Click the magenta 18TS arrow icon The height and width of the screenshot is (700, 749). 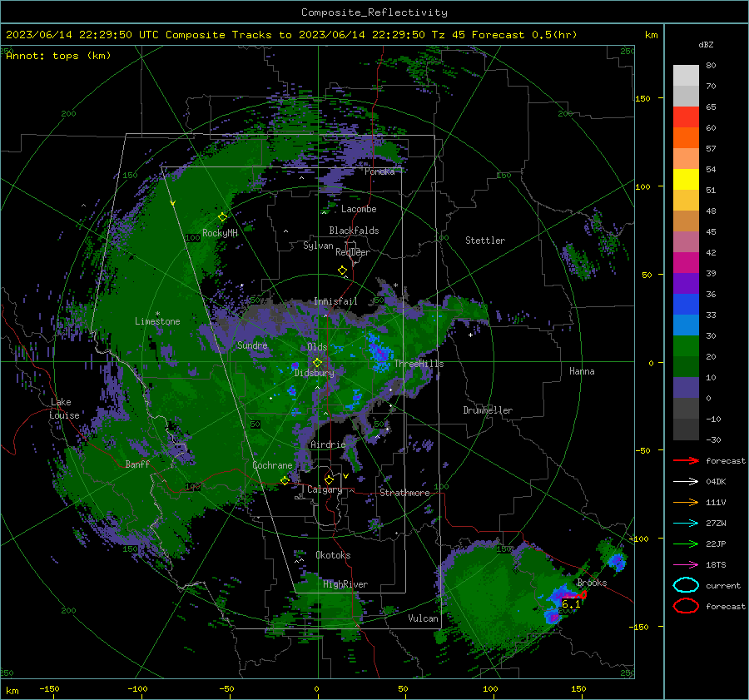[x=686, y=565]
